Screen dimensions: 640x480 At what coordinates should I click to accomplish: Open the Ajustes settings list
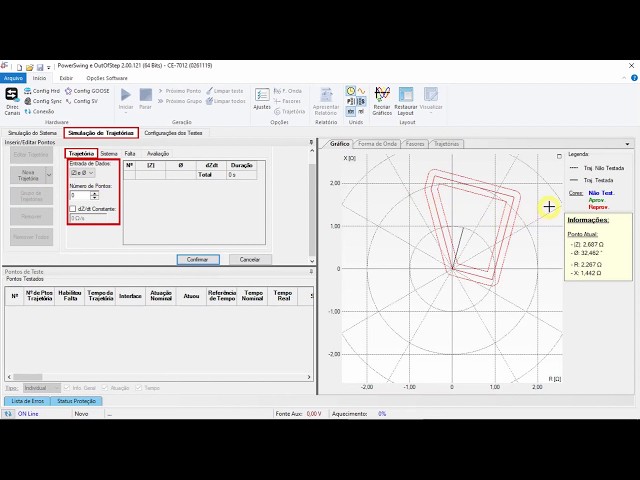click(262, 99)
